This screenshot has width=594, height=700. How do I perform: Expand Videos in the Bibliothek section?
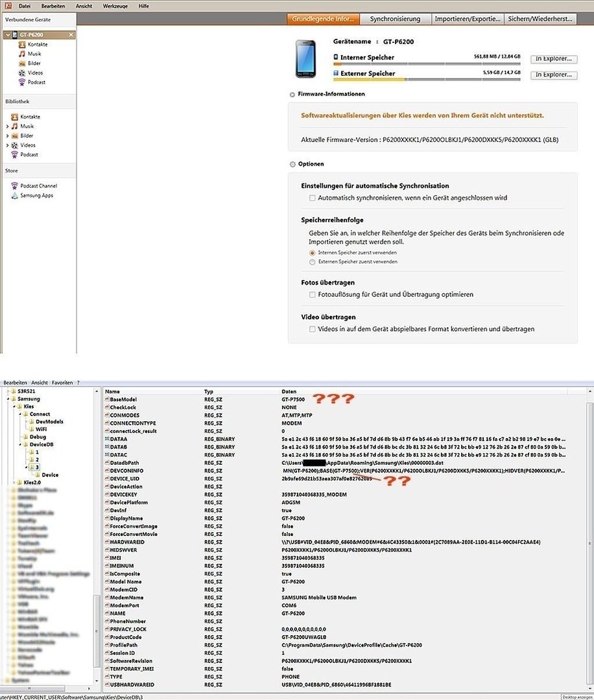pyautogui.click(x=7, y=145)
